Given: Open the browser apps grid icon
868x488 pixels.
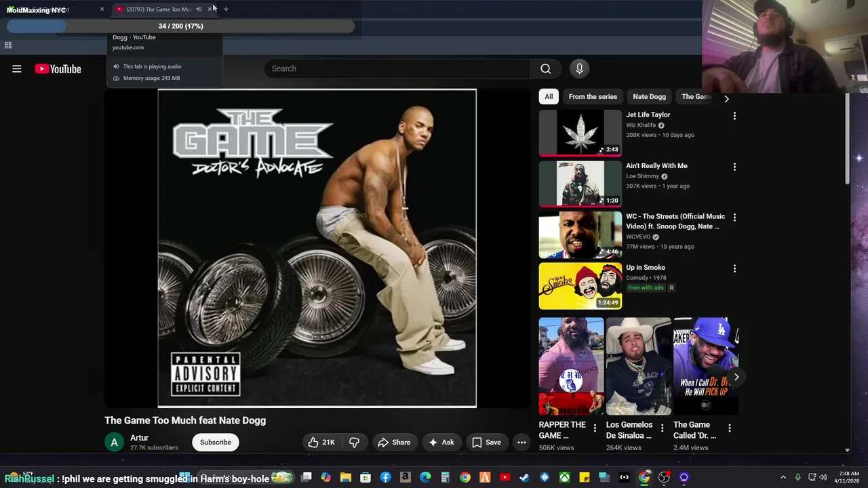Looking at the screenshot, I should click(x=8, y=45).
